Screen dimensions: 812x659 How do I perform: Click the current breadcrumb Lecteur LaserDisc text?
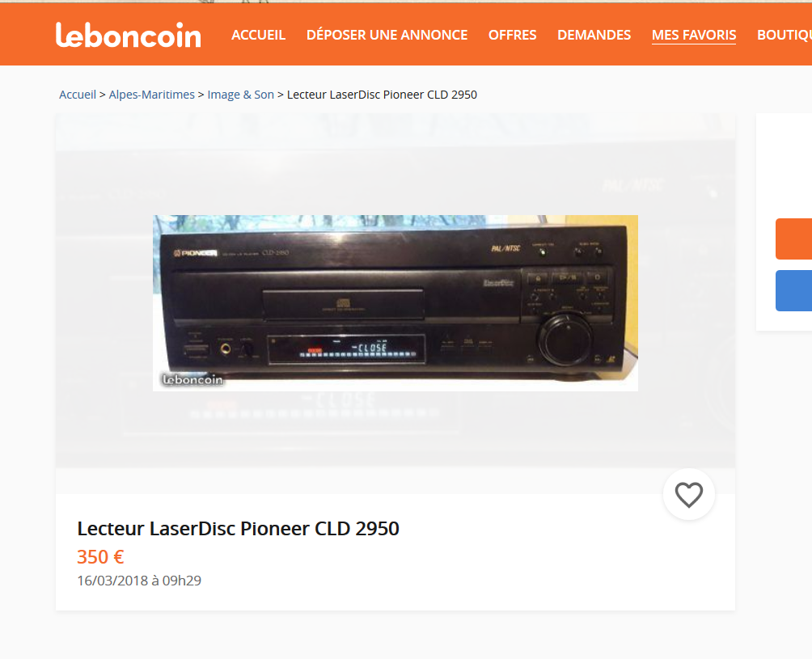[x=383, y=95]
